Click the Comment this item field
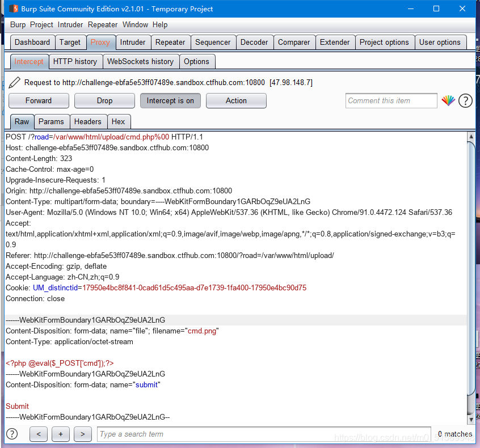The height and width of the screenshot is (448, 480). (x=391, y=101)
